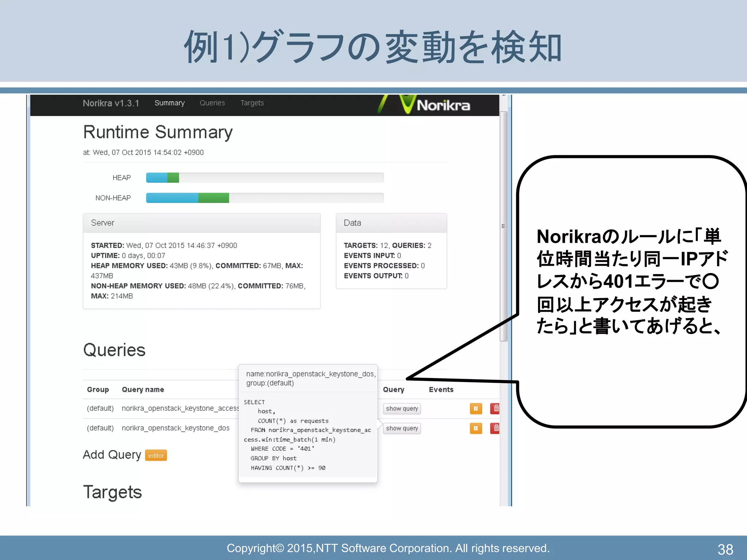Click the Runtime Summary heading
The height and width of the screenshot is (560, 747).
tap(158, 132)
